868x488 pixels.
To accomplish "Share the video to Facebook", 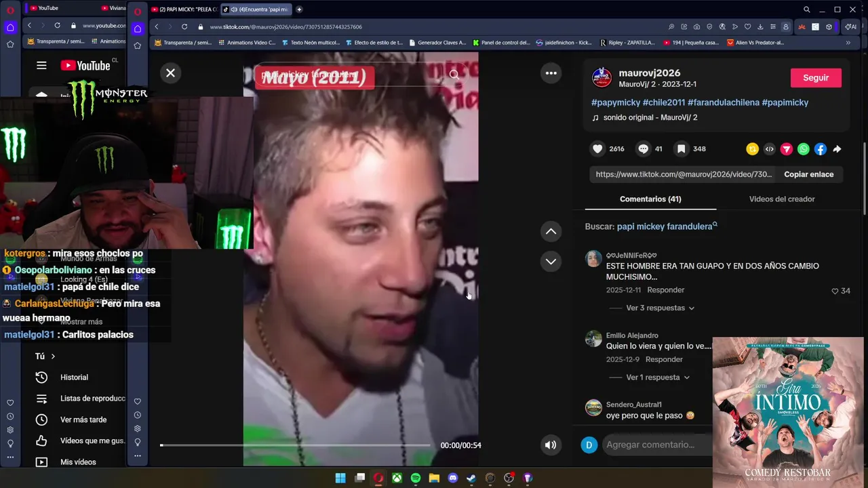I will [820, 149].
